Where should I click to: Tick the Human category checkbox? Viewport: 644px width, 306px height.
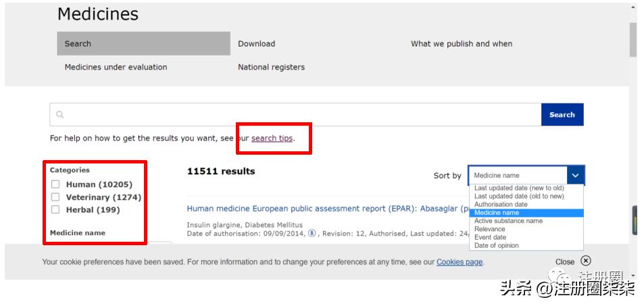[55, 184]
